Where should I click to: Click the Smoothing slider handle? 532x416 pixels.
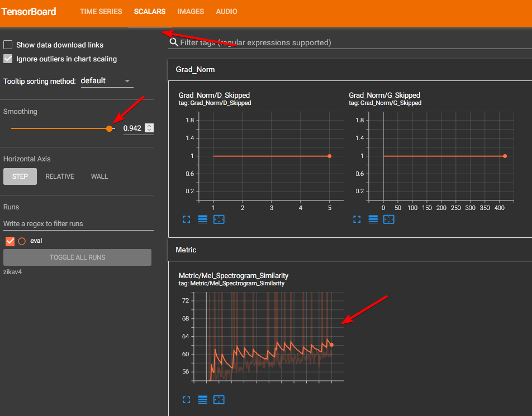109,128
